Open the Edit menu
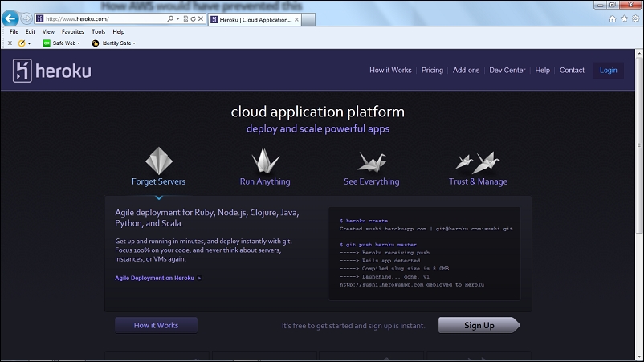This screenshot has height=362, width=644. coord(31,31)
